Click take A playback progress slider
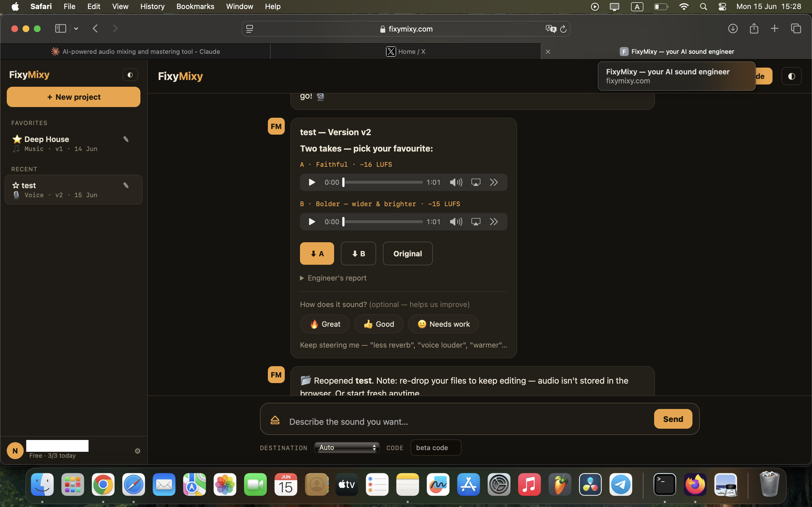812x507 pixels. 383,182
